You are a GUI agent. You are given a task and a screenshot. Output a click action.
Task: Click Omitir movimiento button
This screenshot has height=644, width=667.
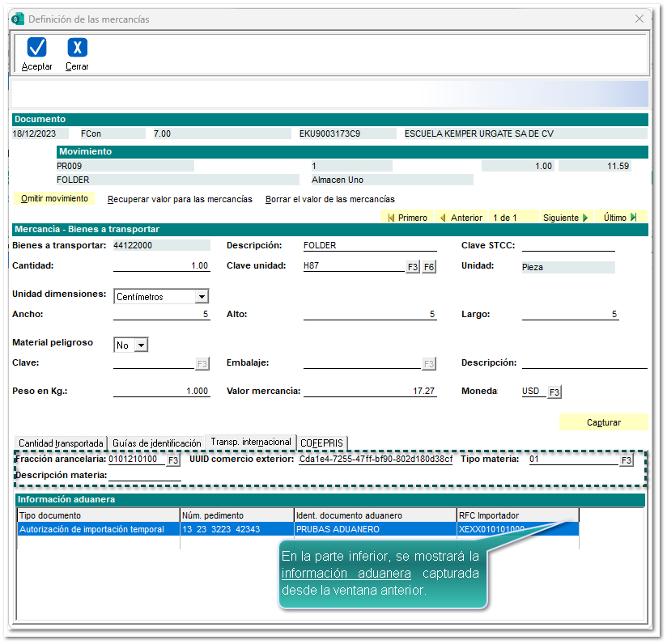53,199
